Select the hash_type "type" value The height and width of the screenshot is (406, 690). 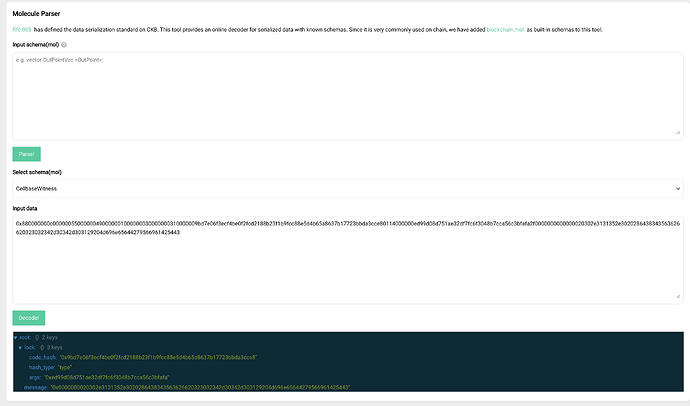click(x=65, y=367)
